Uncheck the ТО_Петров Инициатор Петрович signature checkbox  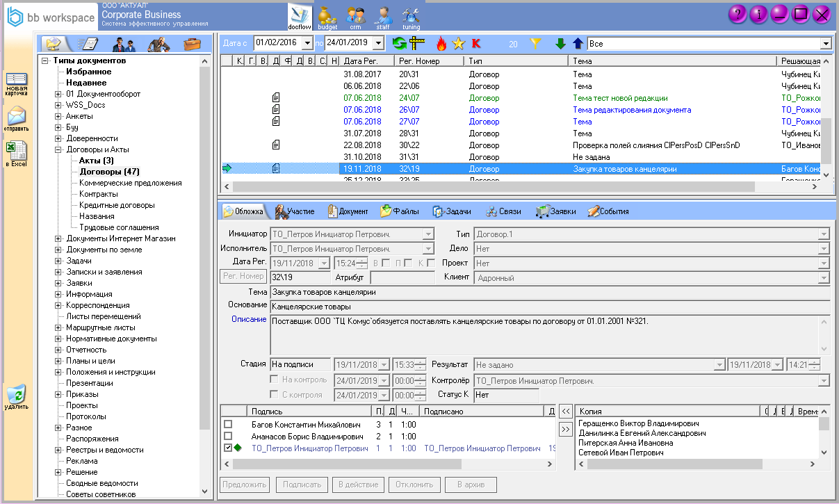(228, 448)
